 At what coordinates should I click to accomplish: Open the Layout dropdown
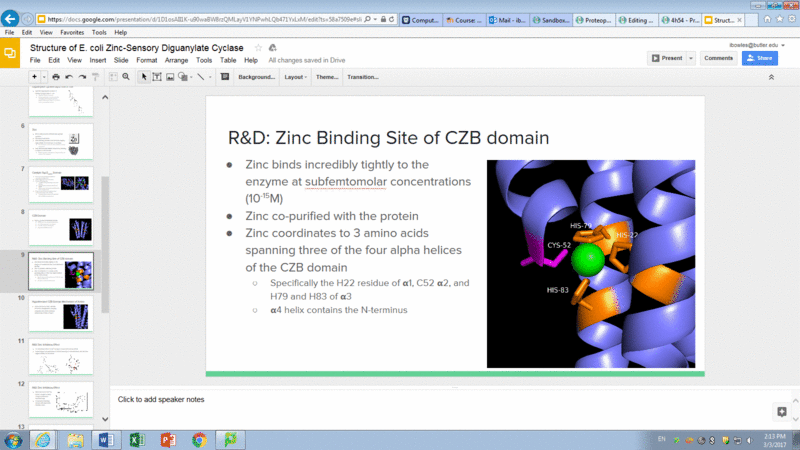click(x=295, y=77)
